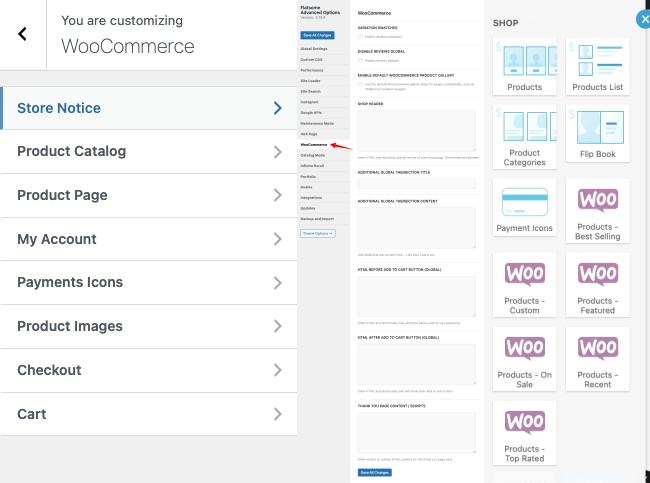This screenshot has height=483, width=650.
Task: Open Google APIs in Advanced Options
Action: [324, 112]
